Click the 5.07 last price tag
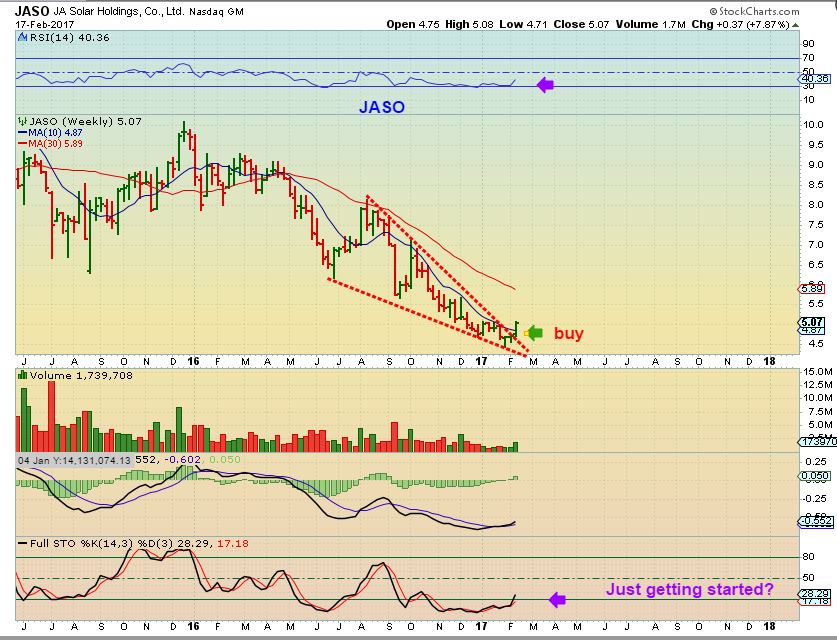 point(811,322)
